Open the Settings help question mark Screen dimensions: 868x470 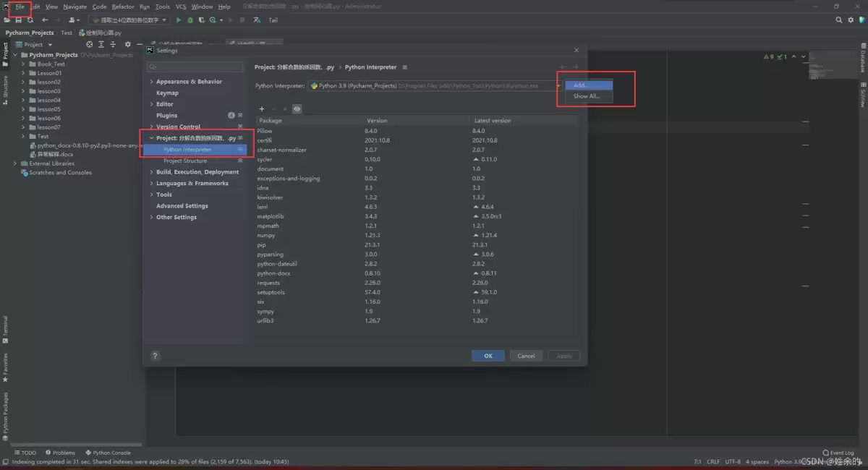pyautogui.click(x=155, y=356)
